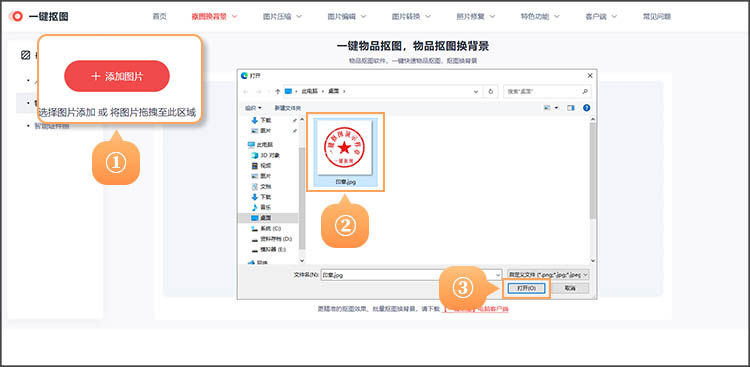Open the 图片压缩 nav menu
Screen dimensions: 750x367
pos(282,16)
